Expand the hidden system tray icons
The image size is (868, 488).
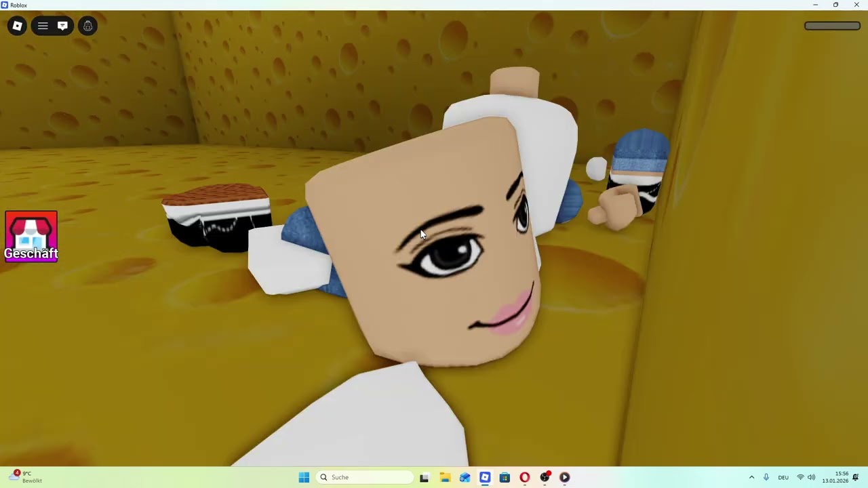751,477
